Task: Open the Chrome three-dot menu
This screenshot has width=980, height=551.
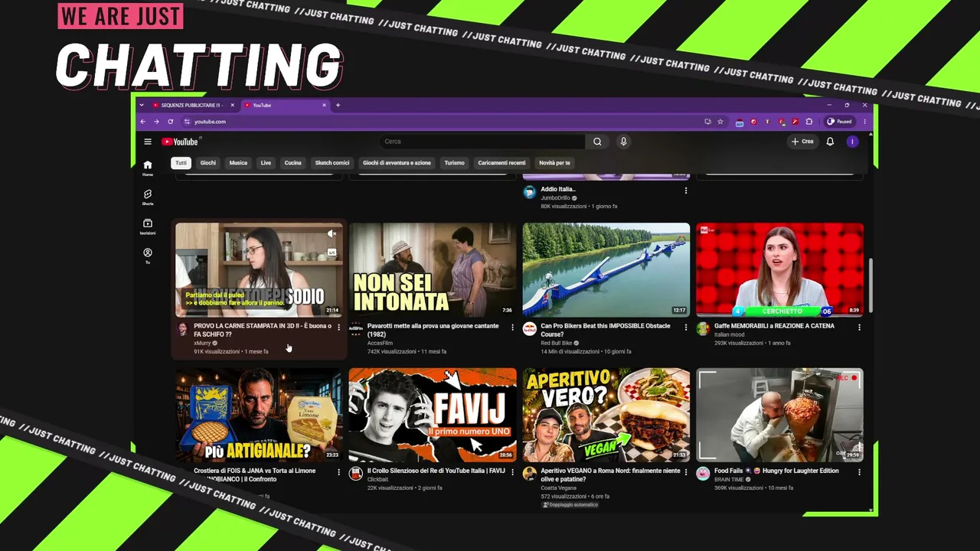Action: (x=865, y=122)
